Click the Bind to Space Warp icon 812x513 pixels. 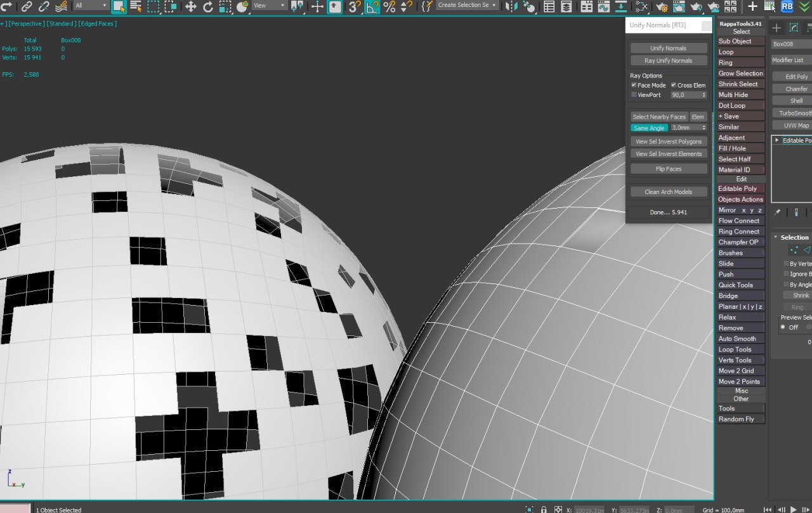tap(61, 6)
